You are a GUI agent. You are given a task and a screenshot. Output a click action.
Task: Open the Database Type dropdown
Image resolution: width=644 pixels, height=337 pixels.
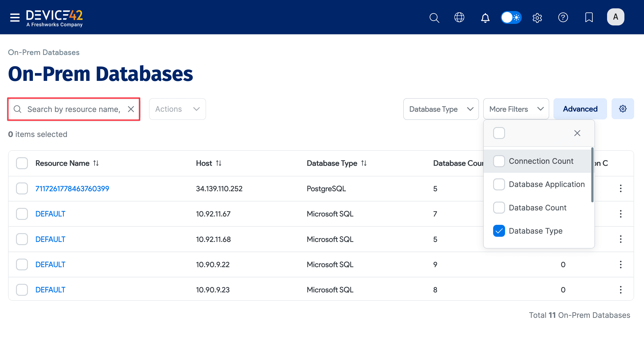point(440,109)
